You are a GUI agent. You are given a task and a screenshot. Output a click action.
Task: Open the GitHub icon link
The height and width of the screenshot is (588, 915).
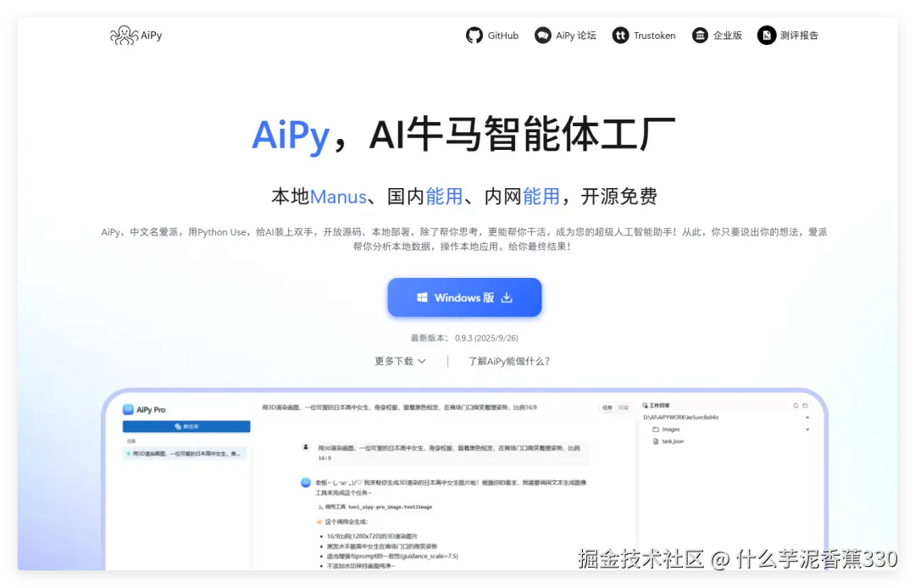pyautogui.click(x=474, y=36)
